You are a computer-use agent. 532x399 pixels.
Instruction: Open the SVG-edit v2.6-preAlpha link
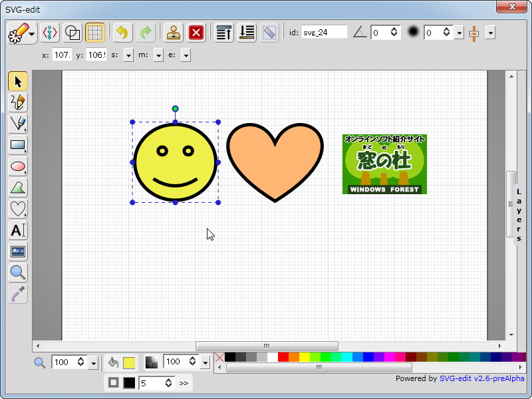481,378
